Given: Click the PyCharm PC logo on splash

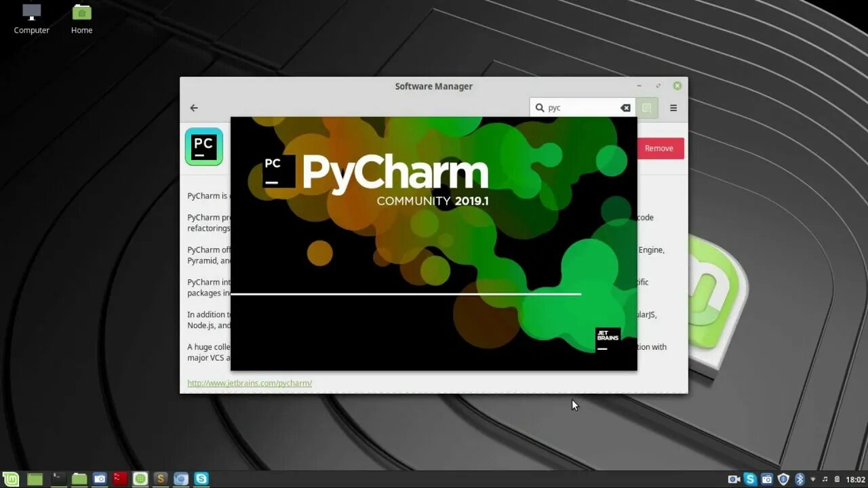Looking at the screenshot, I should (x=279, y=171).
